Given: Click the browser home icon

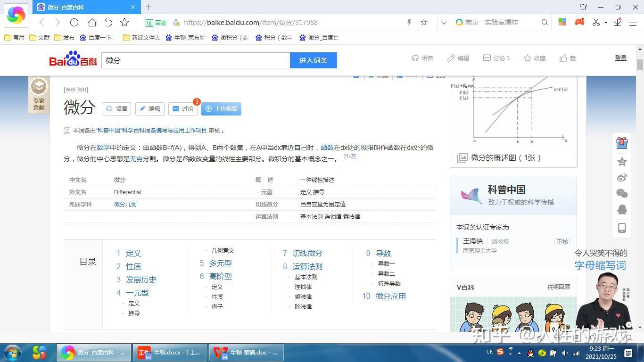Looking at the screenshot, I should pyautogui.click(x=92, y=22).
